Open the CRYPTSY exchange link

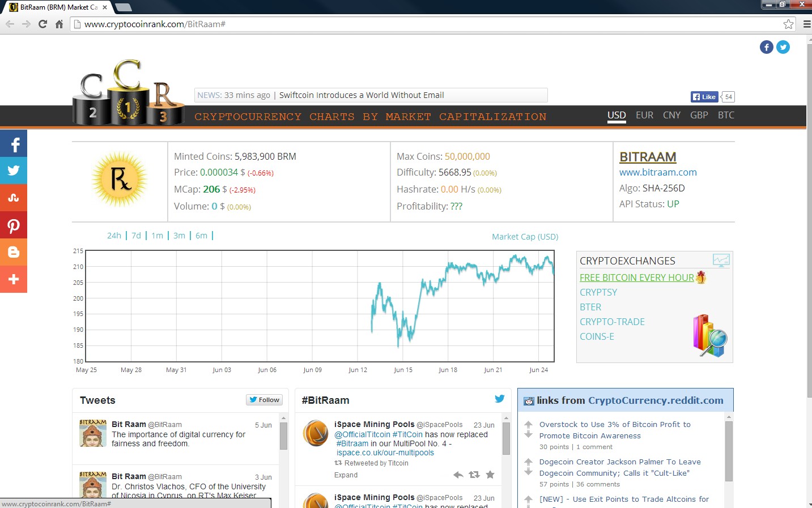pos(598,292)
